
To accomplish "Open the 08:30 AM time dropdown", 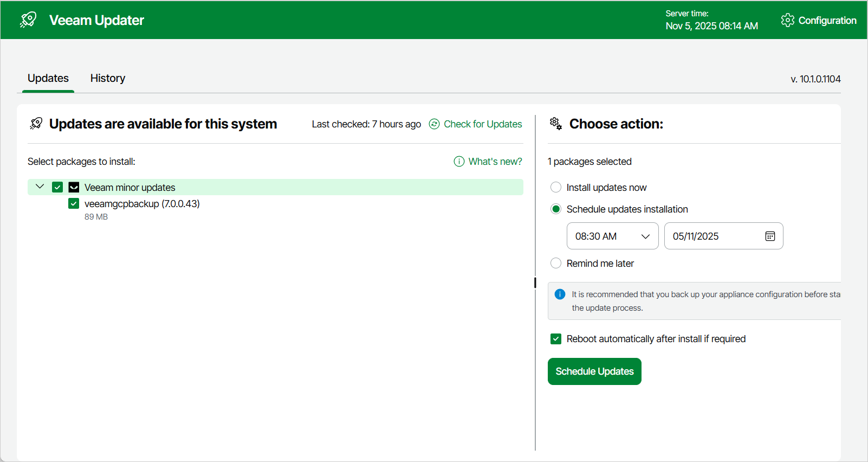I will (612, 236).
